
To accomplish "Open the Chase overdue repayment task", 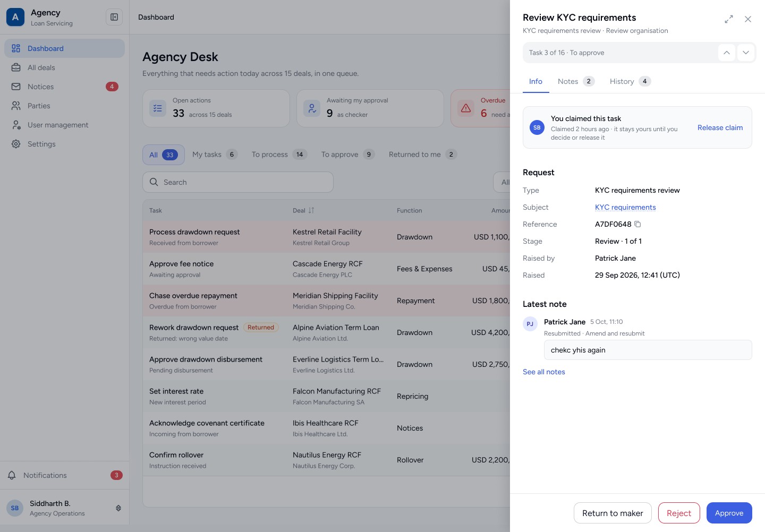I will (x=326, y=301).
